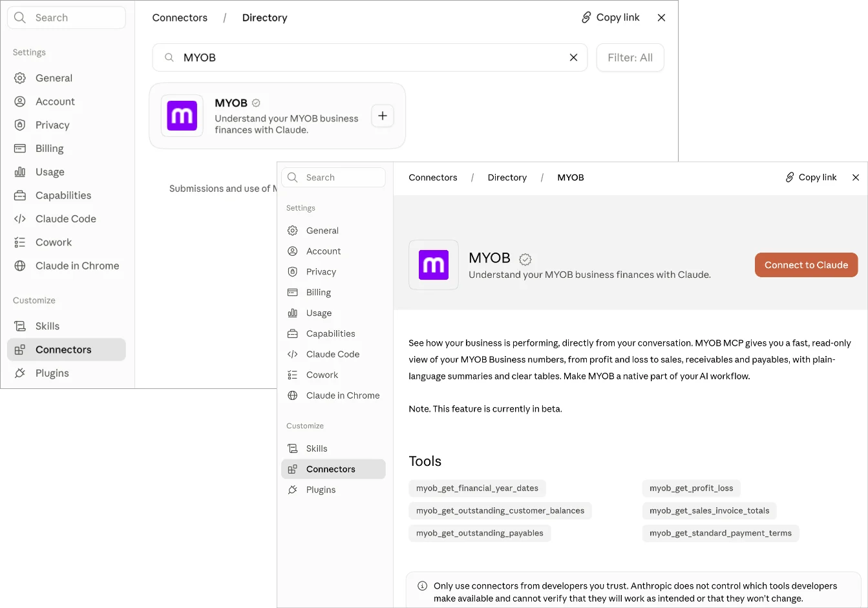Click Billing card icon in front window
Image resolution: width=868 pixels, height=608 pixels.
[293, 293]
